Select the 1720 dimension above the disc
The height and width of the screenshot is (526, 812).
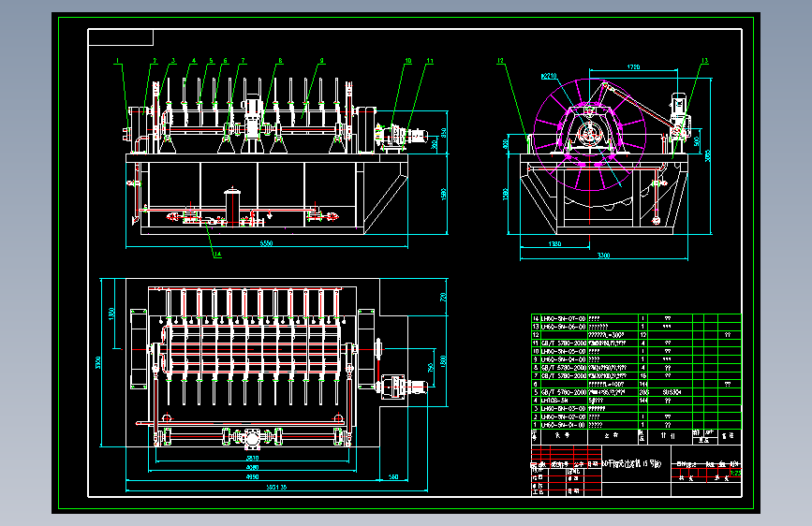tap(633, 66)
